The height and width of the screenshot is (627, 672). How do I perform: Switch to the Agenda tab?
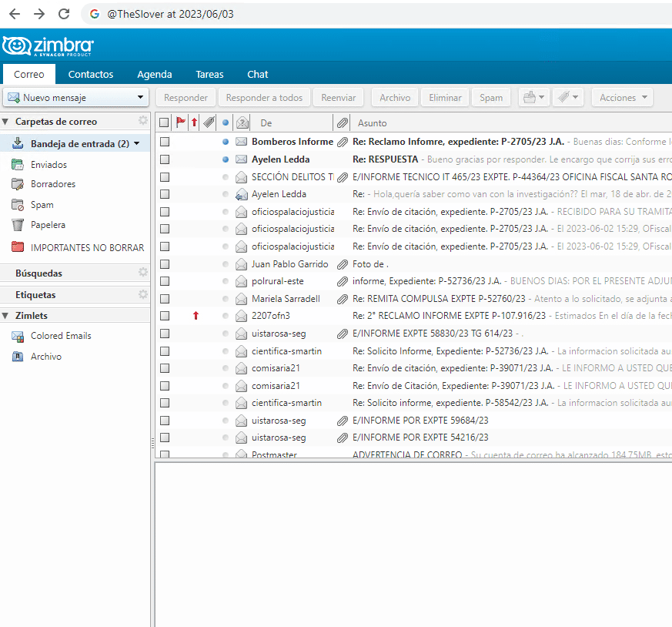[154, 74]
